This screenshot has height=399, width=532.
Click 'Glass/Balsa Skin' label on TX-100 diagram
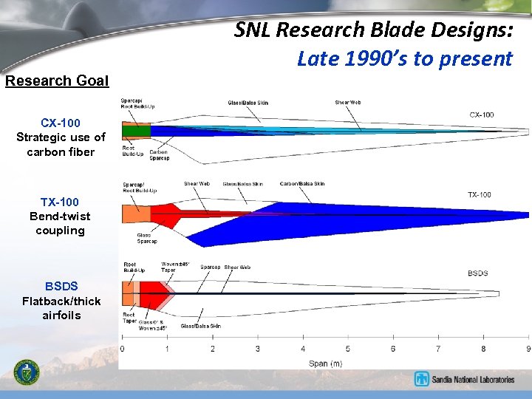[x=242, y=184]
